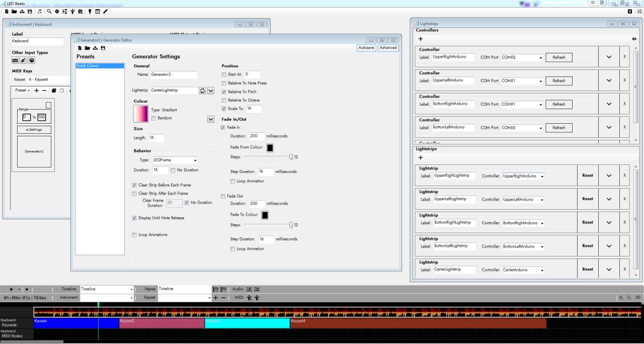Select the Solid Colour preset
Viewport: 644px width, 344px height.
coord(100,66)
